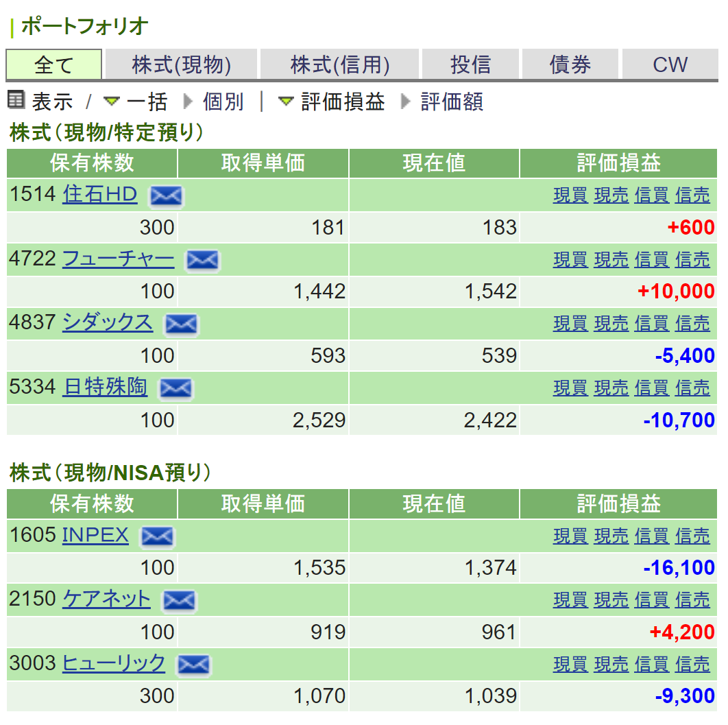Select the 個別 display option
728x725 pixels.
click(223, 102)
